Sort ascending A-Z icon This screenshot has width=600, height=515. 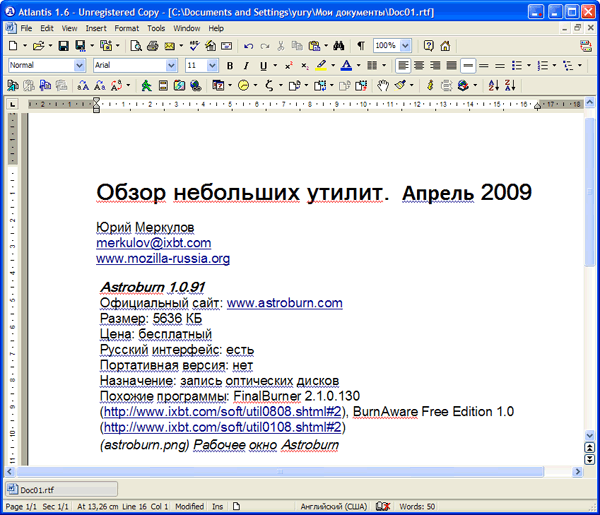coord(493,85)
